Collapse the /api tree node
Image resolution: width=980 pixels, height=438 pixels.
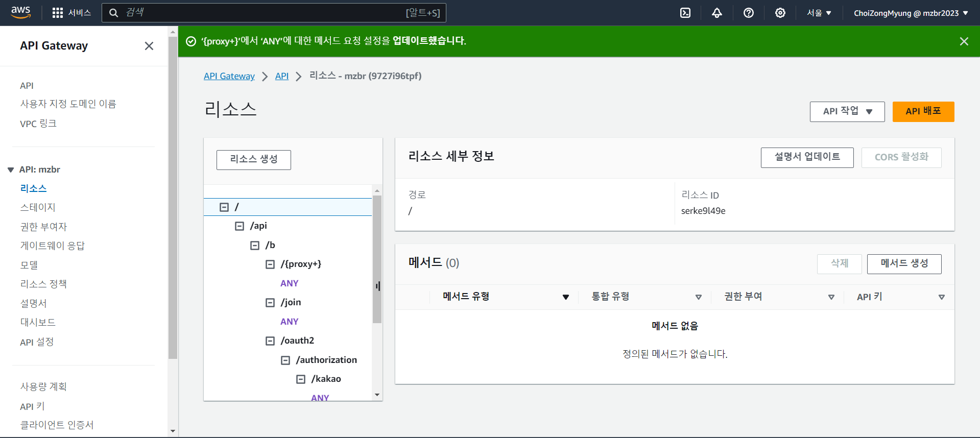(x=239, y=226)
